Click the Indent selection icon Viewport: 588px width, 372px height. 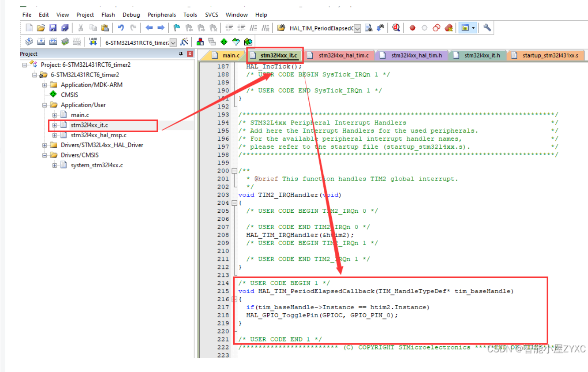tap(230, 28)
